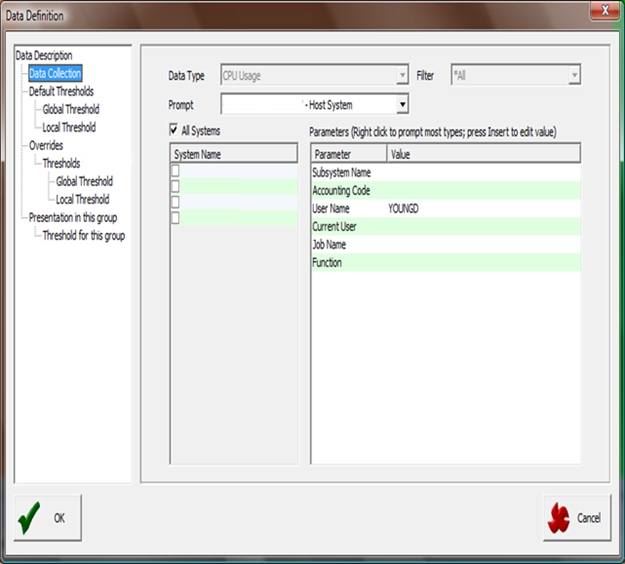Open Local Threshold under Overrides Thresholds
Screen dimensions: 625x564
83,200
